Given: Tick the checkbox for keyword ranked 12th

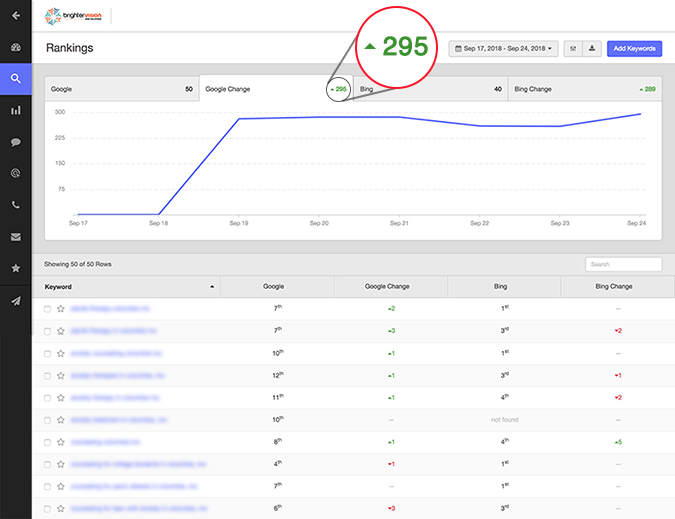Looking at the screenshot, I should 47,376.
